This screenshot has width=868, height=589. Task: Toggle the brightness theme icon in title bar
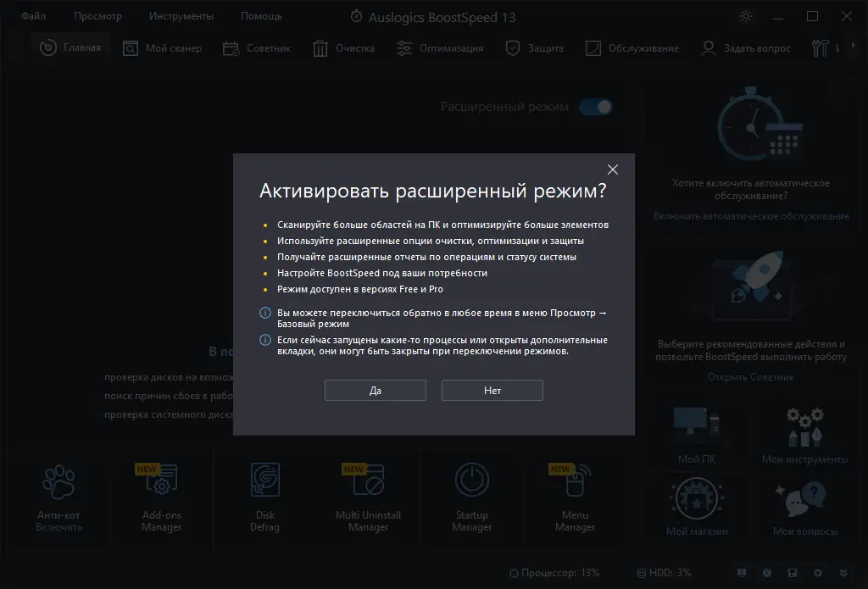click(746, 17)
